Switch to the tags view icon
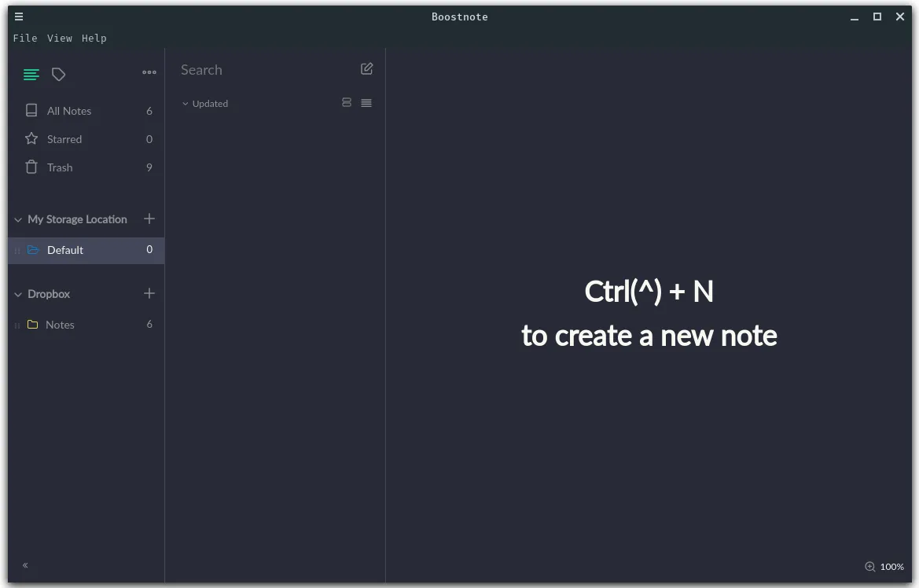 point(59,75)
